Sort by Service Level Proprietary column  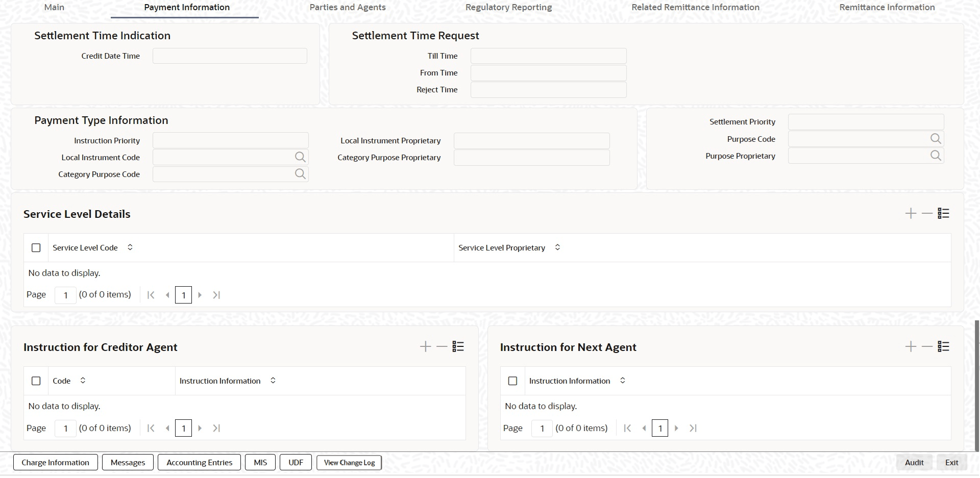pyautogui.click(x=557, y=247)
